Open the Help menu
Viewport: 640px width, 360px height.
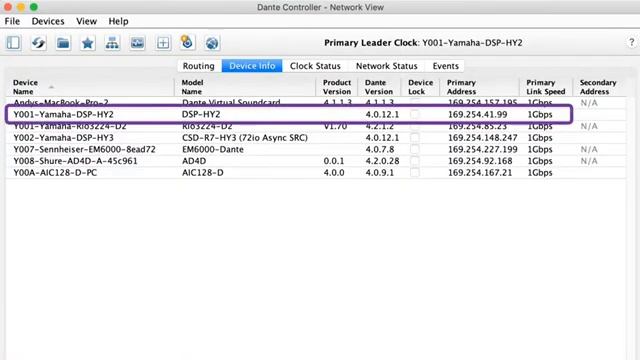tap(118, 21)
